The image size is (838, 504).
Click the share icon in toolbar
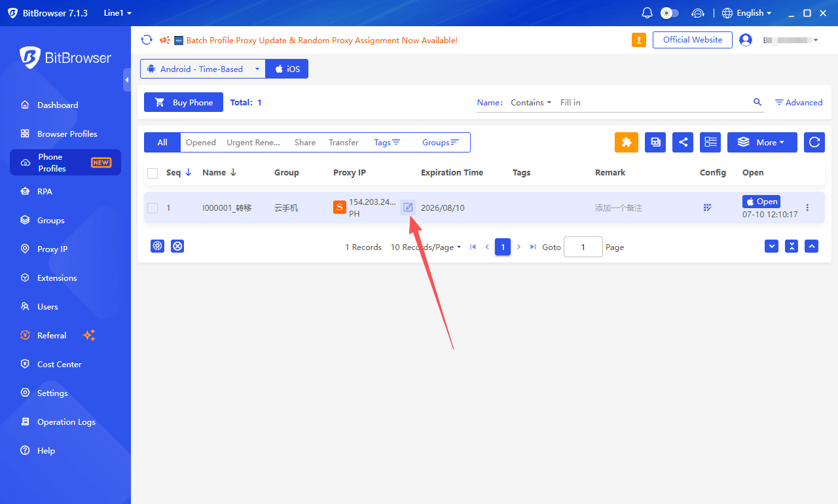point(683,142)
